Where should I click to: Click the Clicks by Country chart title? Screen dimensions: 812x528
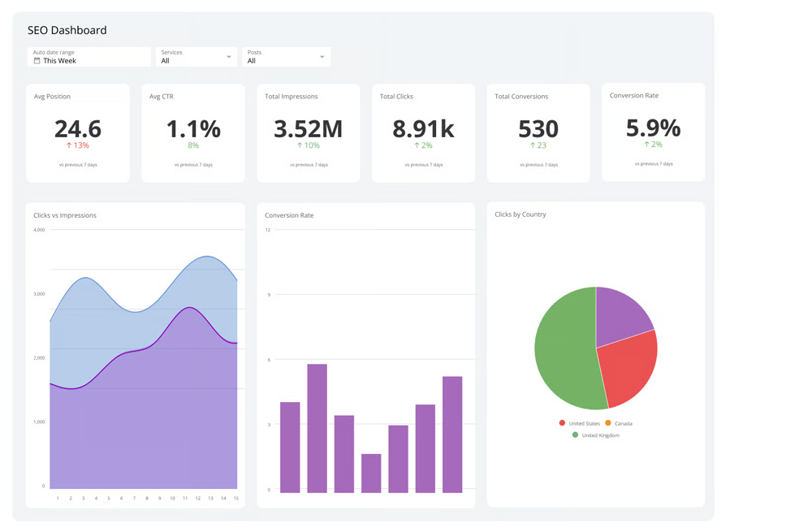pyautogui.click(x=520, y=214)
